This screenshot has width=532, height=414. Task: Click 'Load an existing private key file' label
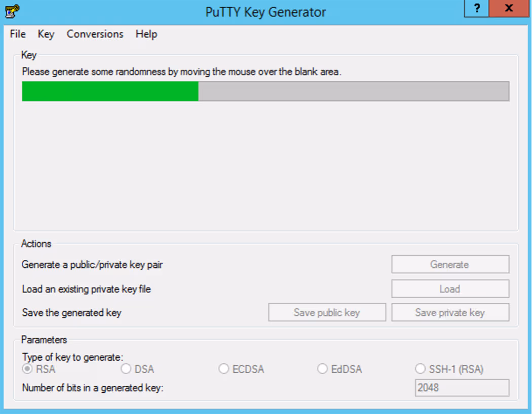pos(86,289)
